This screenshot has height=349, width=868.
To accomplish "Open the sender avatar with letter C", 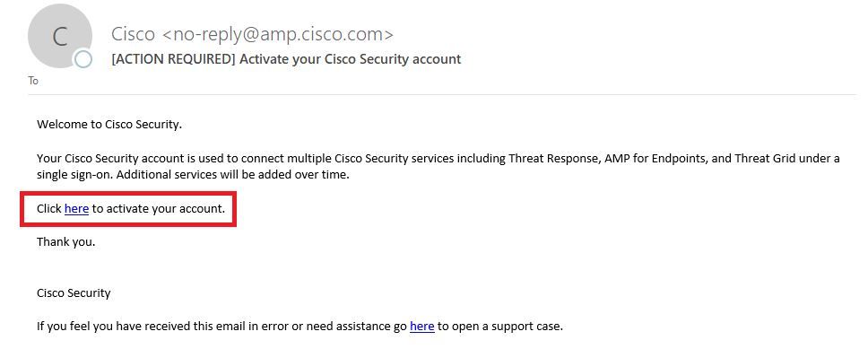I will click(60, 36).
